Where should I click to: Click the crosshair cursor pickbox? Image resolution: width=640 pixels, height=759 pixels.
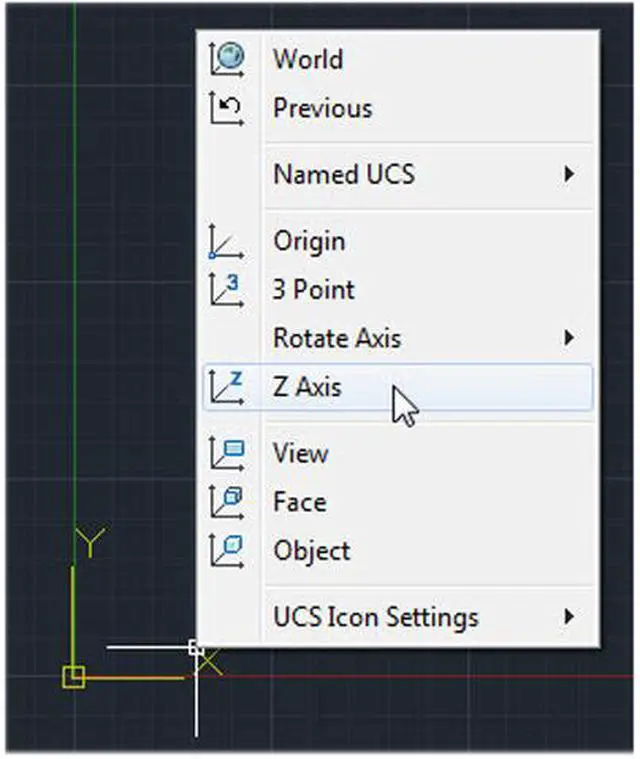pyautogui.click(x=196, y=648)
